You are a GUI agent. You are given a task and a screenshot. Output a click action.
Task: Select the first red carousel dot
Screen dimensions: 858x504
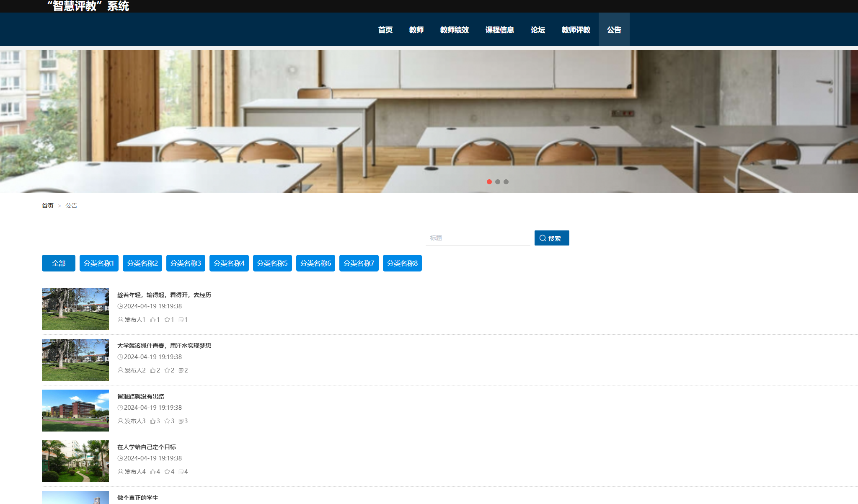pos(489,182)
